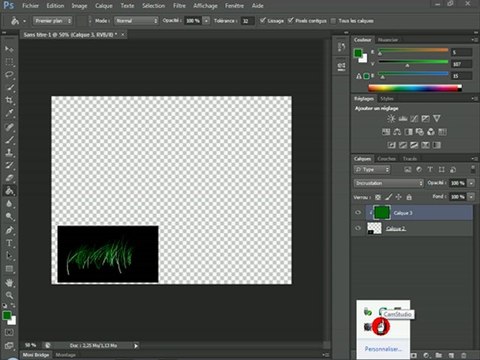Screen dimensions: 480x360
Task: Toggle lock image pixels
Action: click(388, 197)
